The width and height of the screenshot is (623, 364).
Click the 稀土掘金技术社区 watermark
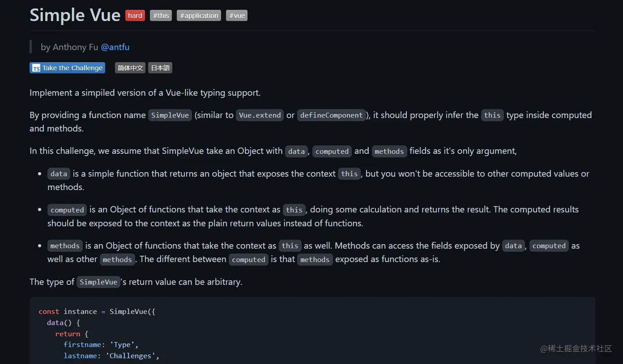(x=576, y=349)
